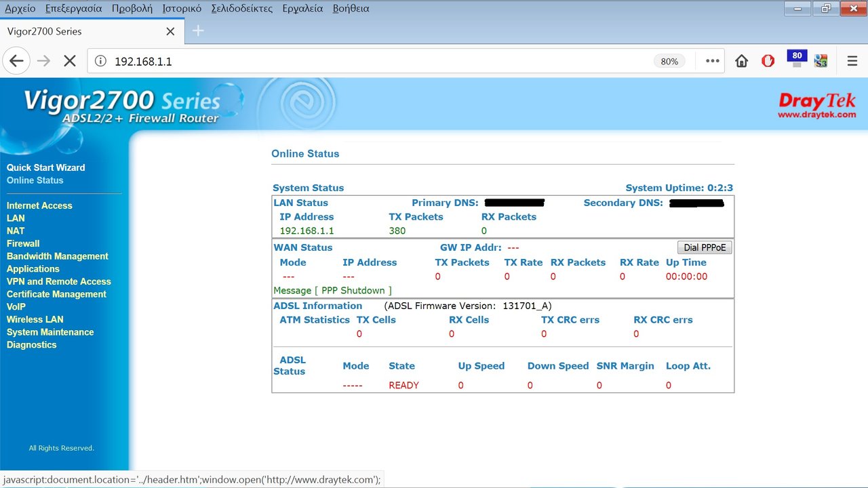Expand Diagnostics sidebar menu
Viewport: 868px width, 488px height.
click(32, 344)
